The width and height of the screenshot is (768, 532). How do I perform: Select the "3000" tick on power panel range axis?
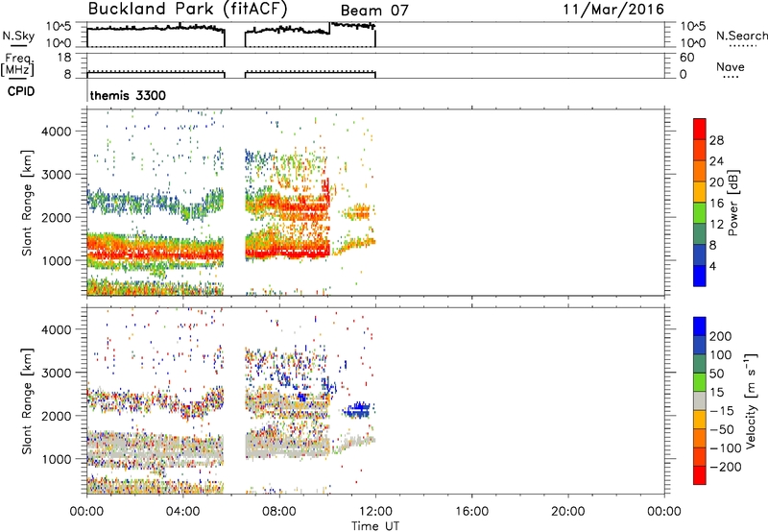(x=57, y=175)
